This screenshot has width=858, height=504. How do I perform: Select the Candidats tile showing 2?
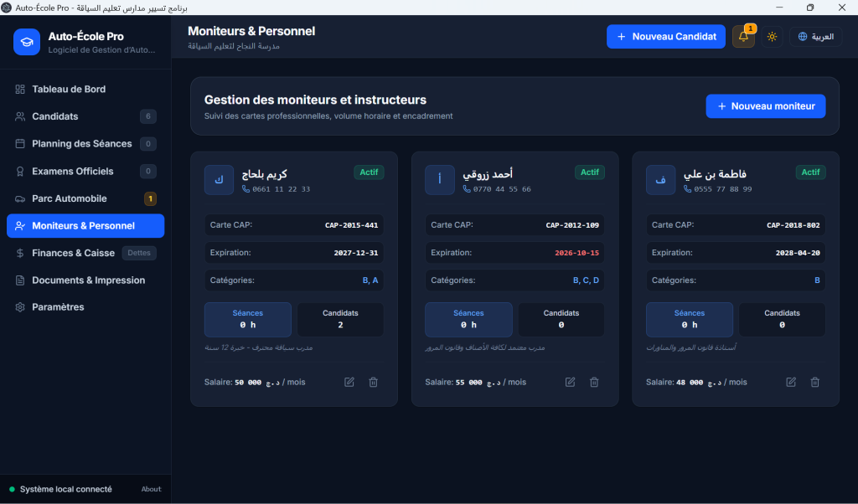(x=340, y=319)
